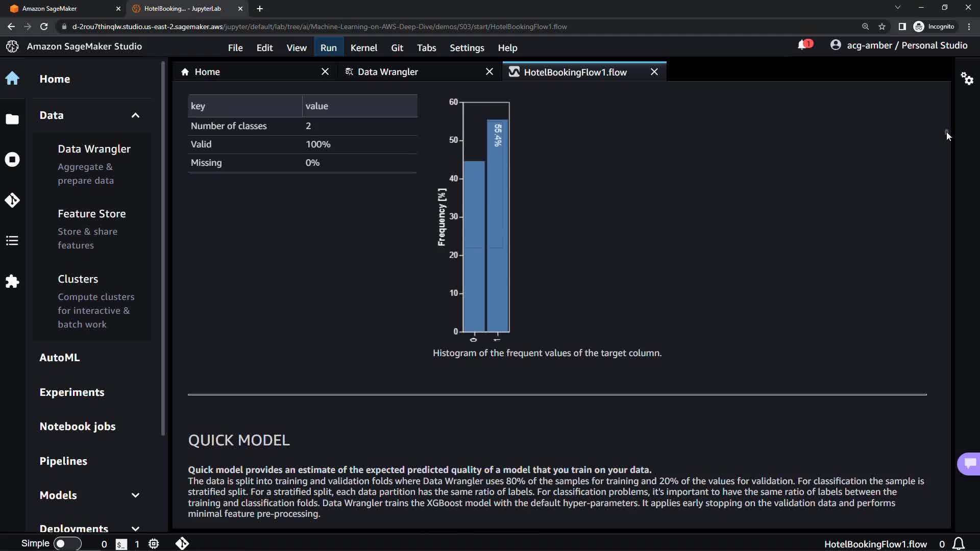Open the Kernel menu
This screenshot has height=551, width=980.
pyautogui.click(x=363, y=48)
